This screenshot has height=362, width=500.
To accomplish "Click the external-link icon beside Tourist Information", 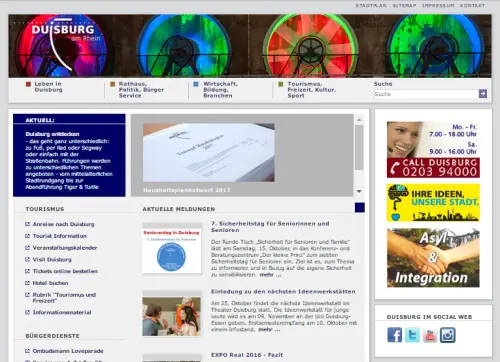I will 27,236.
